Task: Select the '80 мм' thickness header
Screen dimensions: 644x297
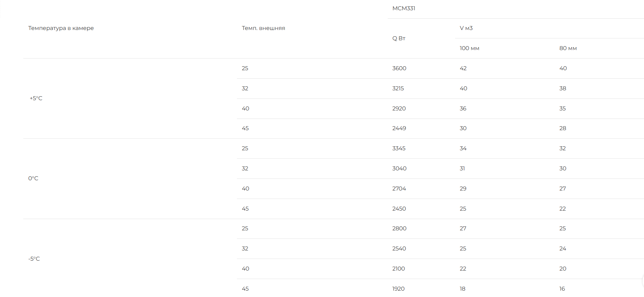Action: [568, 48]
